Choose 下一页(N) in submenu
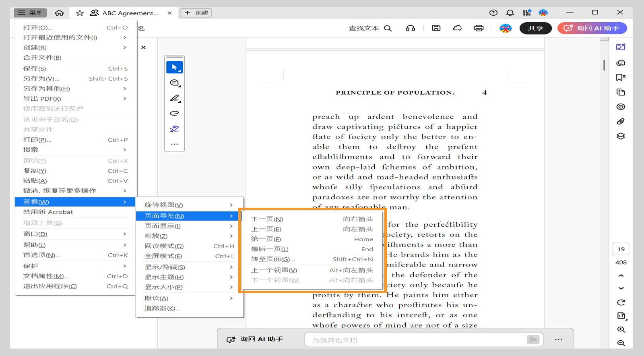This screenshot has height=356, width=644. (312, 219)
